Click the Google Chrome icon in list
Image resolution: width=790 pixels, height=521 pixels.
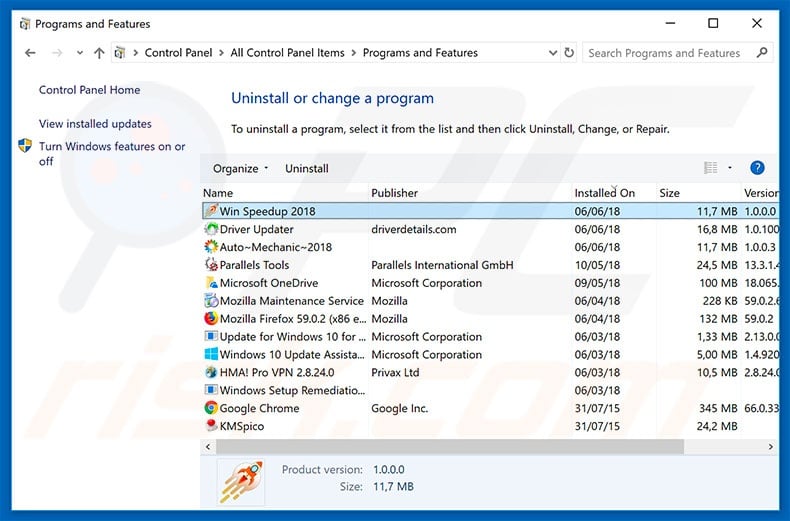pos(211,408)
